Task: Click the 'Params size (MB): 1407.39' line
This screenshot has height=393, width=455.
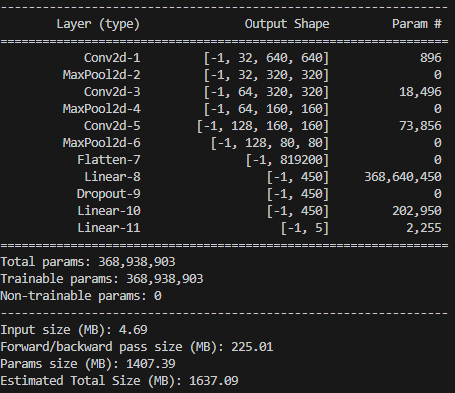Action: pyautogui.click(x=88, y=364)
